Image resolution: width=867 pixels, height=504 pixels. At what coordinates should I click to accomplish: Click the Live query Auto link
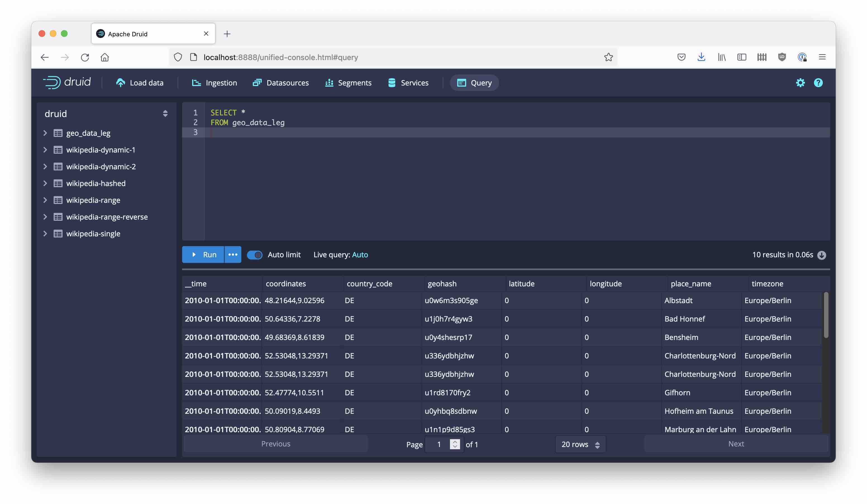click(x=360, y=255)
